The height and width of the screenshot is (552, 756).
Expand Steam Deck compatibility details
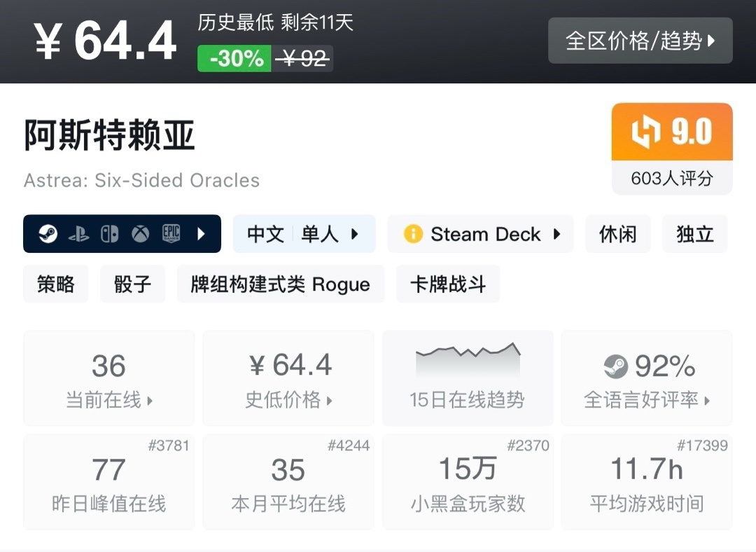pos(555,234)
